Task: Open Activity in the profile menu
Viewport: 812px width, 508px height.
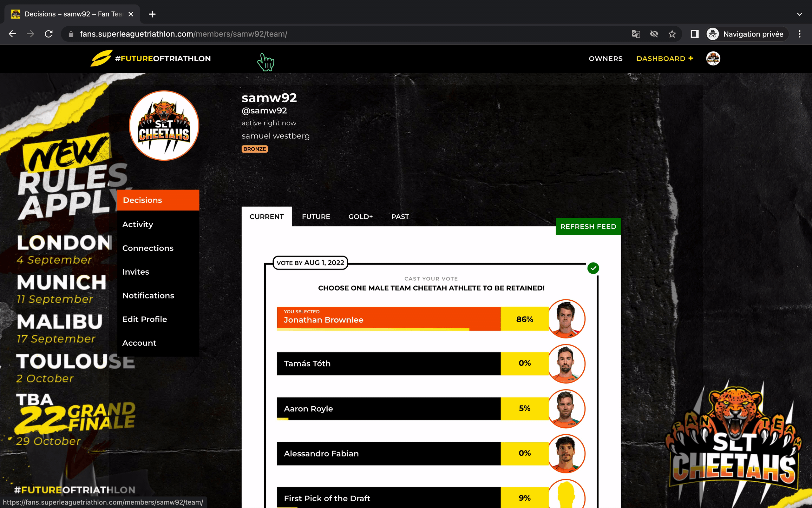Action: [158, 224]
